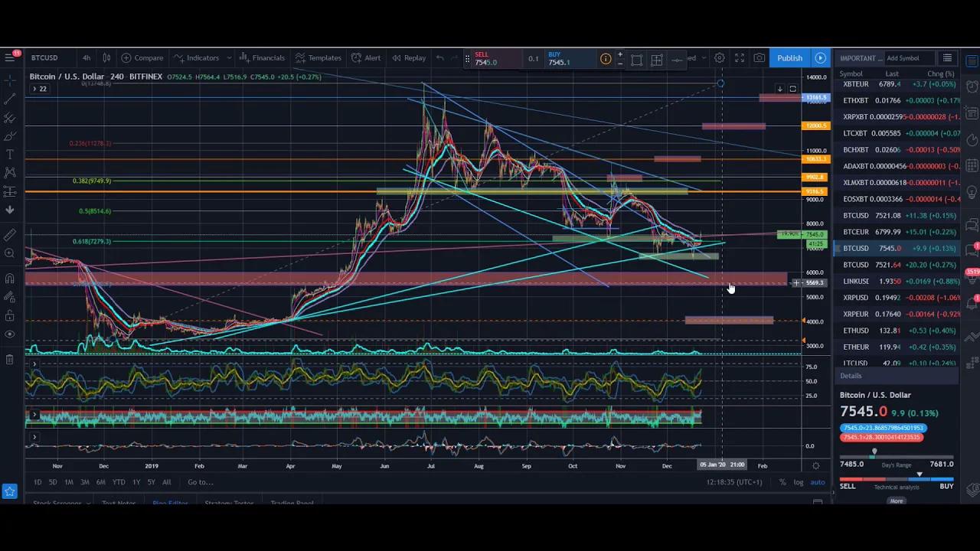Select the YTD time range
This screenshot has width=980, height=551.
[x=119, y=482]
